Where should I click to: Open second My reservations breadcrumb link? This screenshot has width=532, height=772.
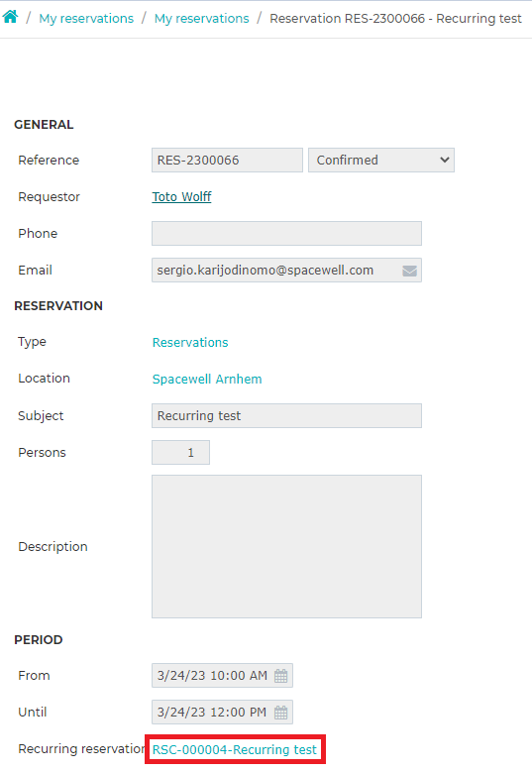click(202, 19)
